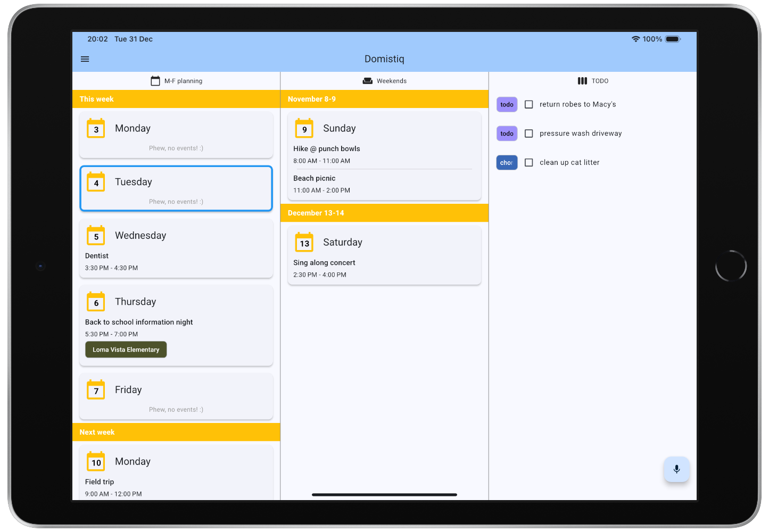
Task: Activate the voice input microphone button
Action: [676, 469]
